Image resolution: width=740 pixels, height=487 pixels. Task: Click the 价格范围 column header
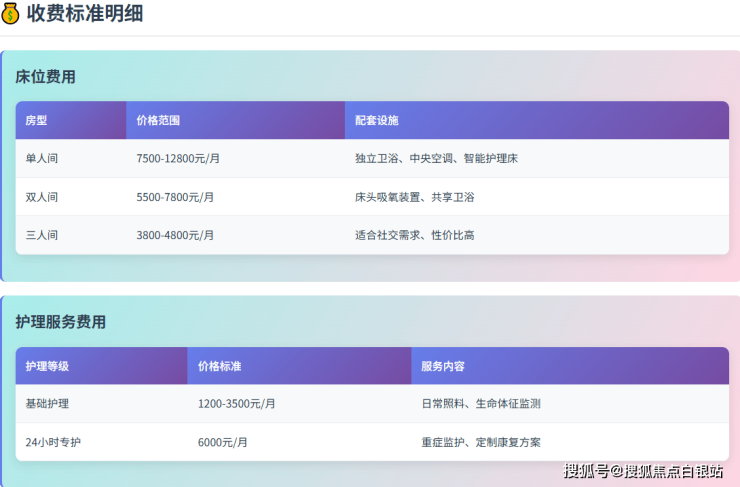pos(159,120)
